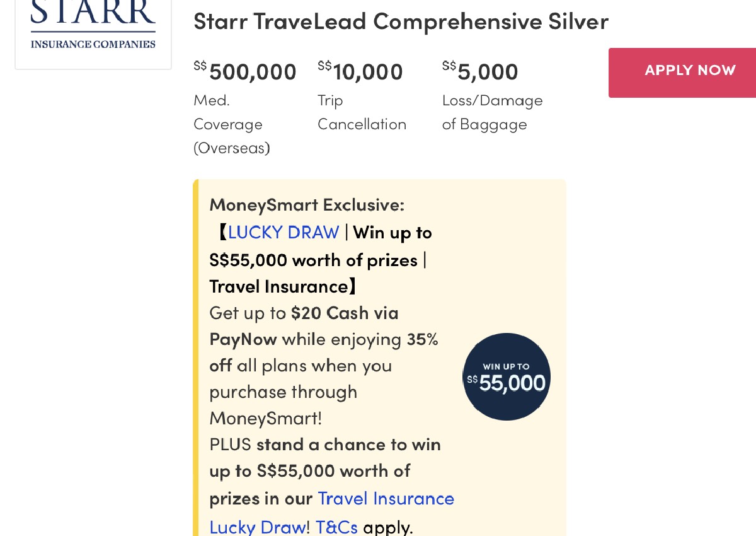Click the circular 'Win up to S$55,000' badge
This screenshot has width=756, height=536.
tap(507, 376)
